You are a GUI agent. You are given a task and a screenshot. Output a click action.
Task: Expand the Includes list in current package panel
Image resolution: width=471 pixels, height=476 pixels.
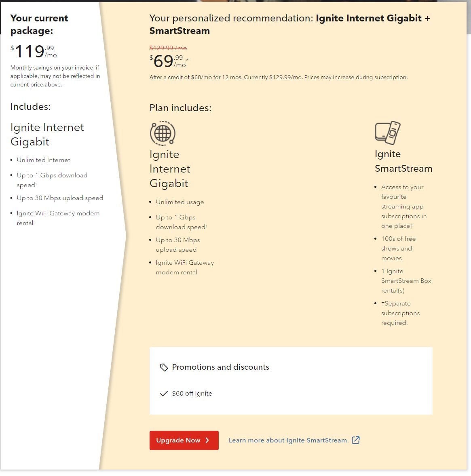31,107
